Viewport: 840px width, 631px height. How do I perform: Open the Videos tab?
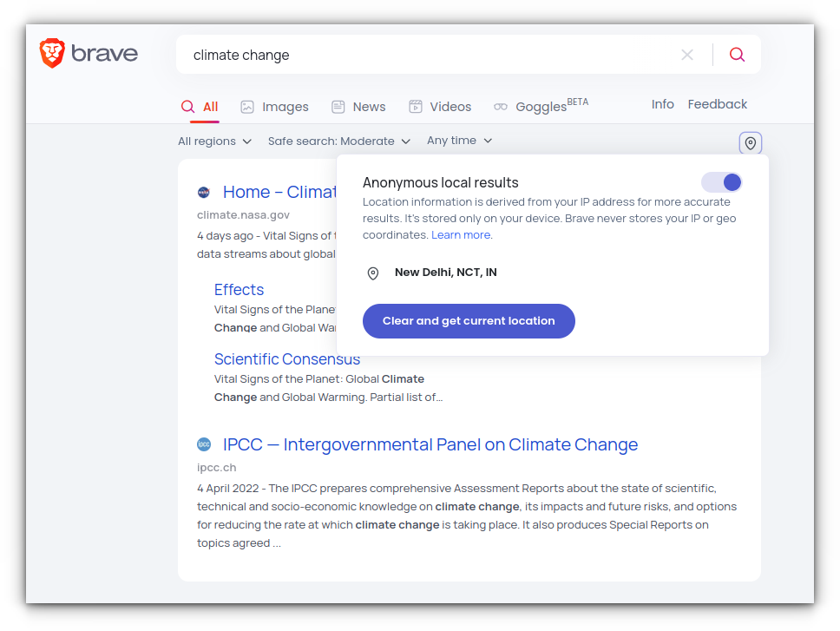[440, 107]
